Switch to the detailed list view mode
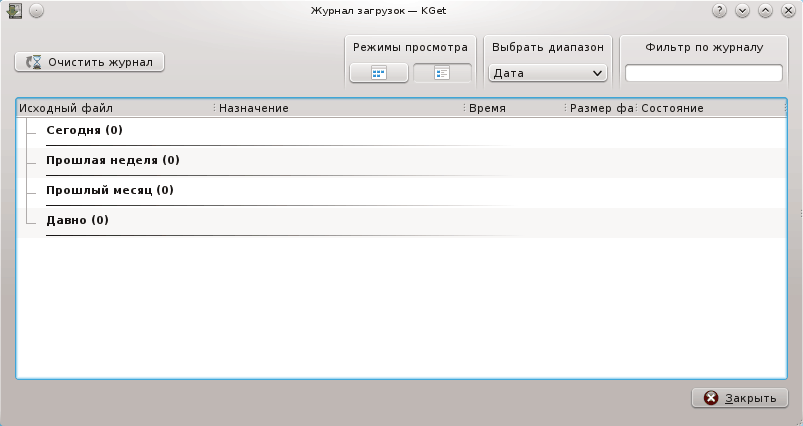 (442, 73)
